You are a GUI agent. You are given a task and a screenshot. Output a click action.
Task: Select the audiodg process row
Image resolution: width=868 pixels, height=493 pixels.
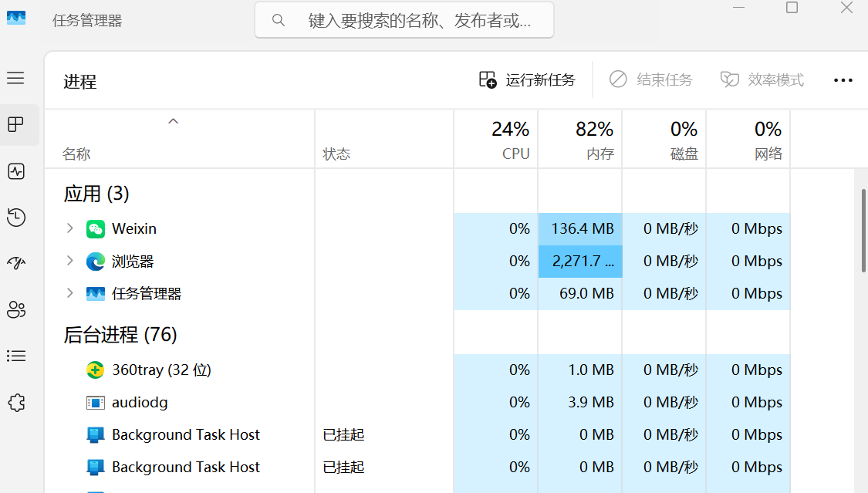(x=417, y=402)
